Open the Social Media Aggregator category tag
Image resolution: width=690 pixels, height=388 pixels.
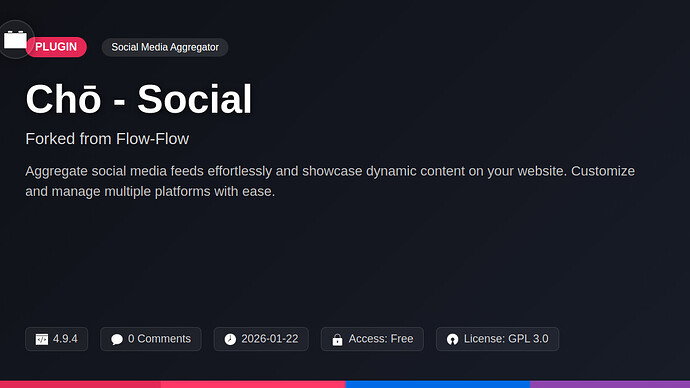[x=165, y=47]
